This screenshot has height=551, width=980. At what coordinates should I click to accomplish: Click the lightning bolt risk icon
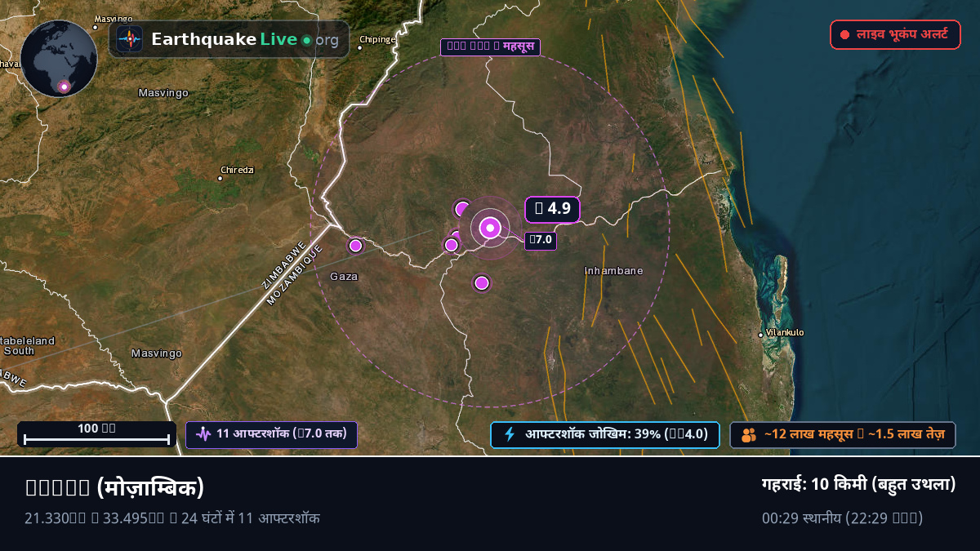[x=510, y=434]
